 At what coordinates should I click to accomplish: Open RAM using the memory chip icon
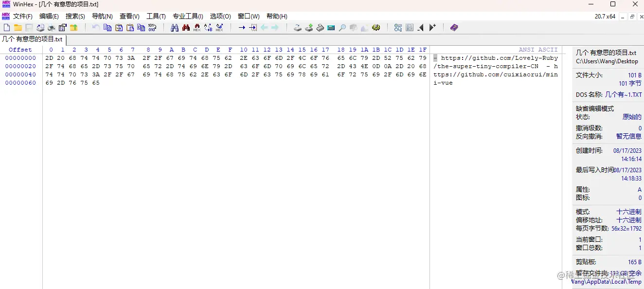320,28
